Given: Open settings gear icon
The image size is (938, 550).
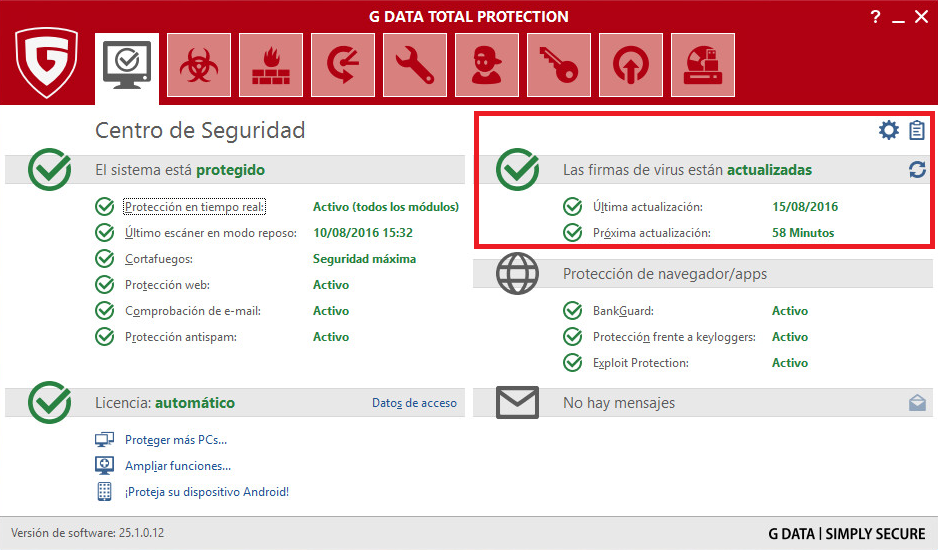Looking at the screenshot, I should (888, 130).
